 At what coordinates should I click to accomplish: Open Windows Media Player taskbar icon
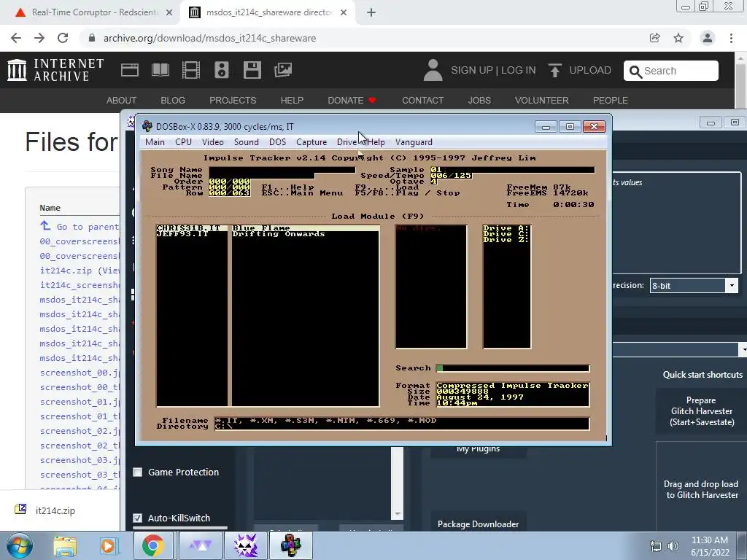pos(108,545)
